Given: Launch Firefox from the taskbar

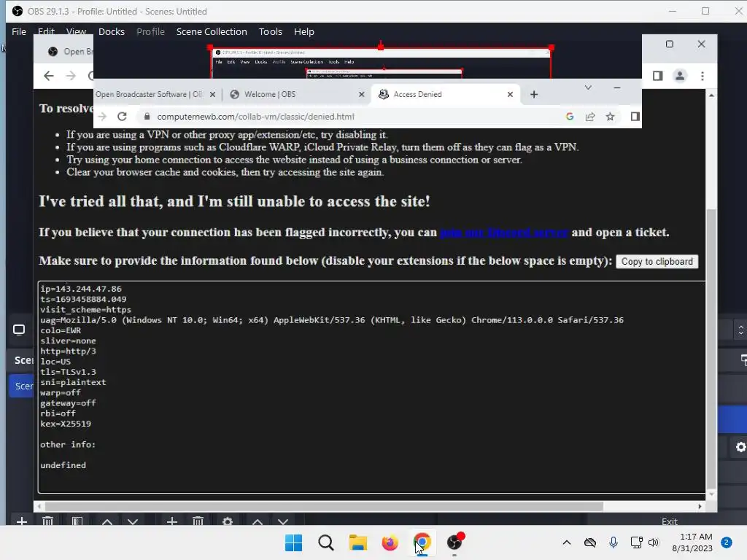Looking at the screenshot, I should coord(390,542).
